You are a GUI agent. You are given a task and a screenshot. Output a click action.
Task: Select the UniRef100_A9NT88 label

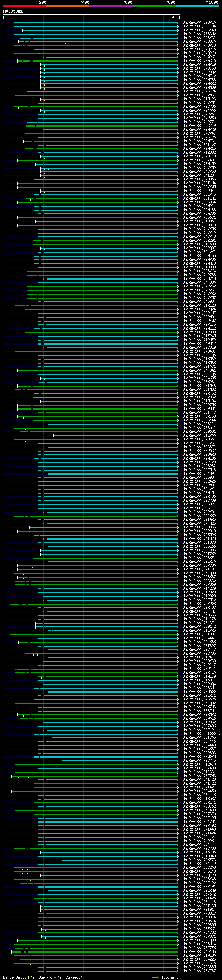[199, 80]
